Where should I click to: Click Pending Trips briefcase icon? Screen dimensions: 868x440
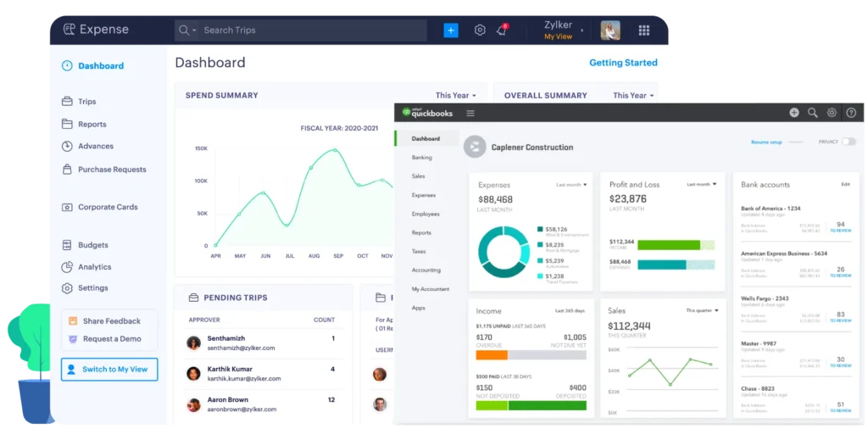[x=193, y=298]
